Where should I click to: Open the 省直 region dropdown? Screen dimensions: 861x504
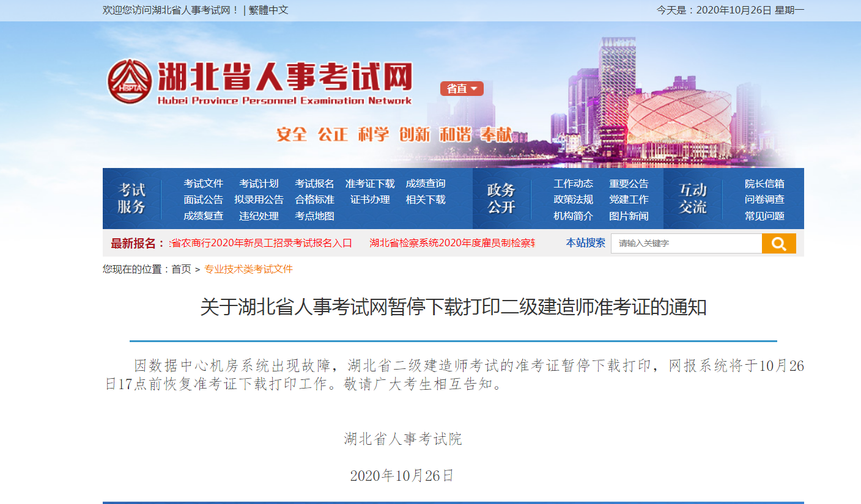click(x=462, y=89)
